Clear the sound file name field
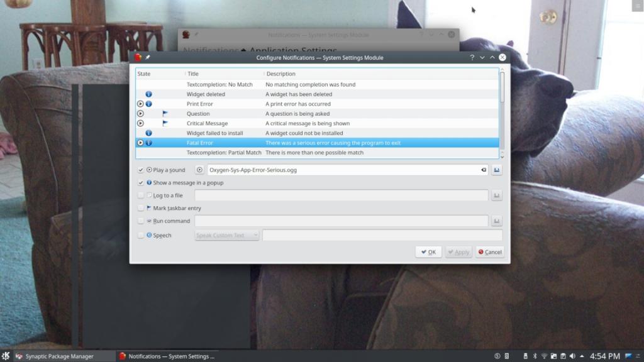The image size is (644, 362). (483, 170)
